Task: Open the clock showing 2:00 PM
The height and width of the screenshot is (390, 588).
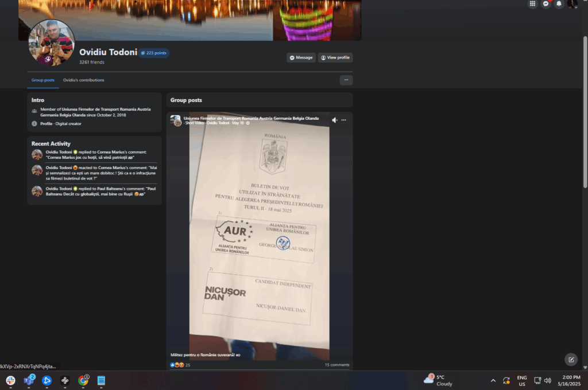Action: (569, 381)
